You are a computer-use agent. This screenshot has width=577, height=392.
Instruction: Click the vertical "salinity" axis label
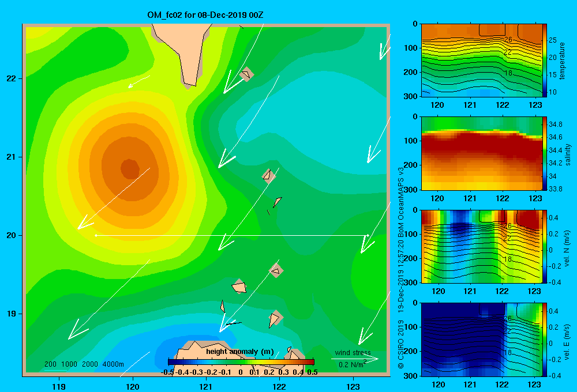(567, 154)
